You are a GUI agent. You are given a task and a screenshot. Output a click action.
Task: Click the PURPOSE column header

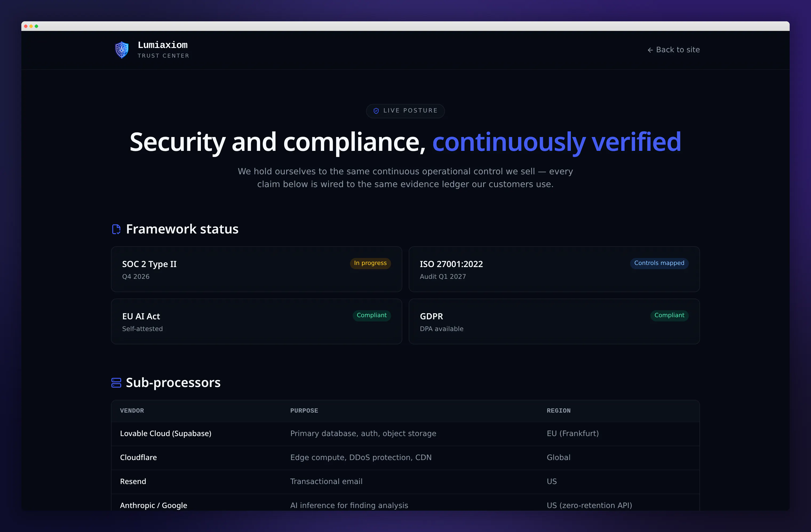304,410
